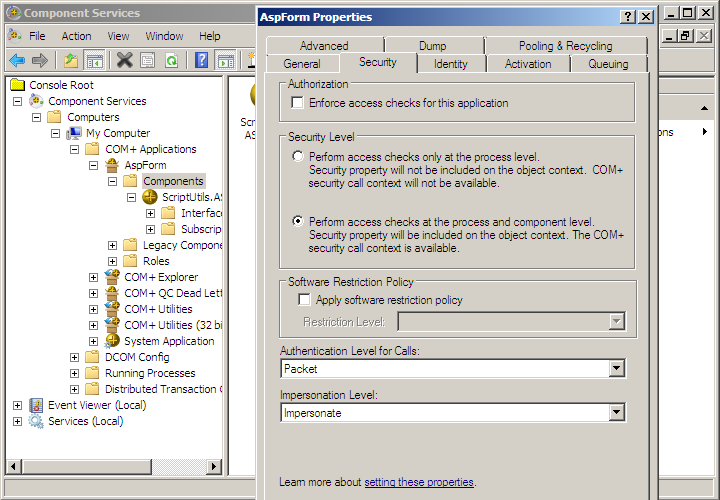
Task: Open the File menu
Action: tap(37, 36)
